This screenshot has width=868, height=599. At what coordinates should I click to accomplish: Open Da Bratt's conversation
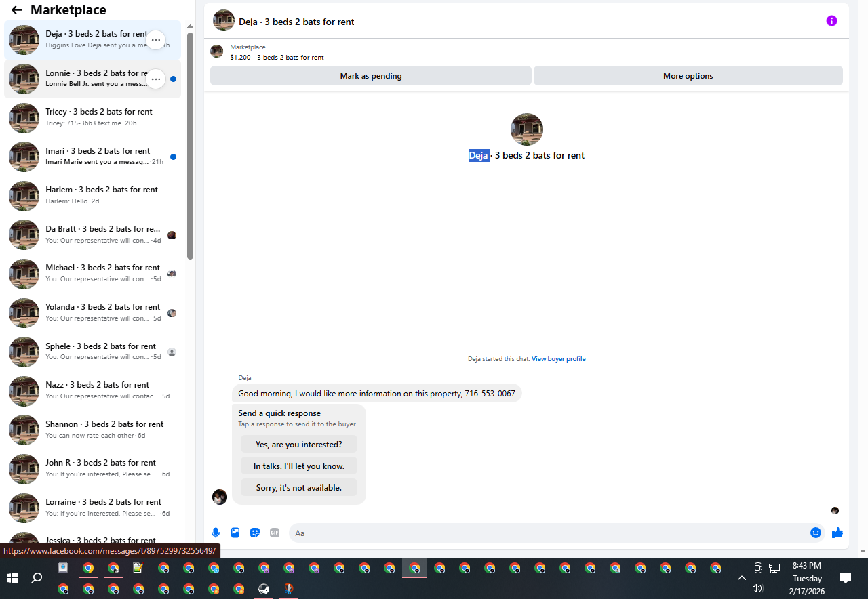click(92, 234)
